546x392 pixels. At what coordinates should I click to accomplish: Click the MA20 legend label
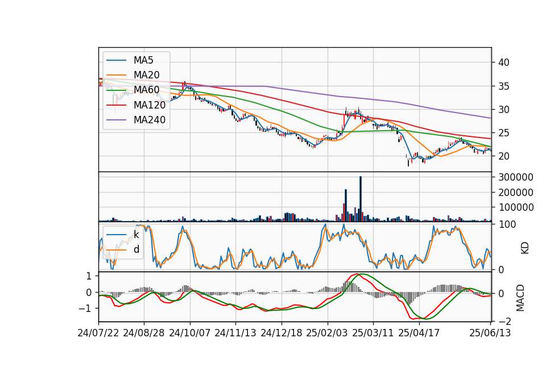pyautogui.click(x=146, y=75)
